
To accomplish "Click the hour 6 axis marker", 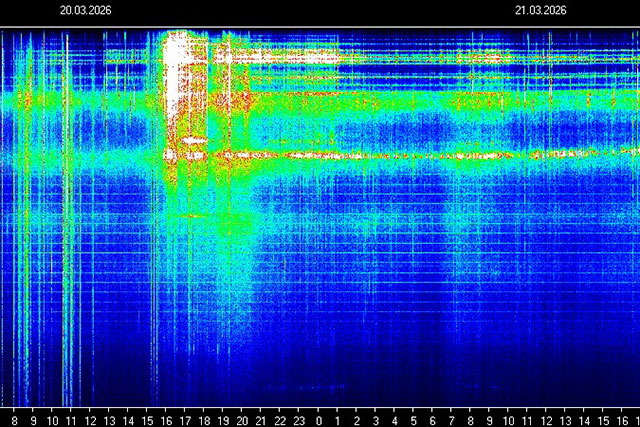I will [x=432, y=419].
